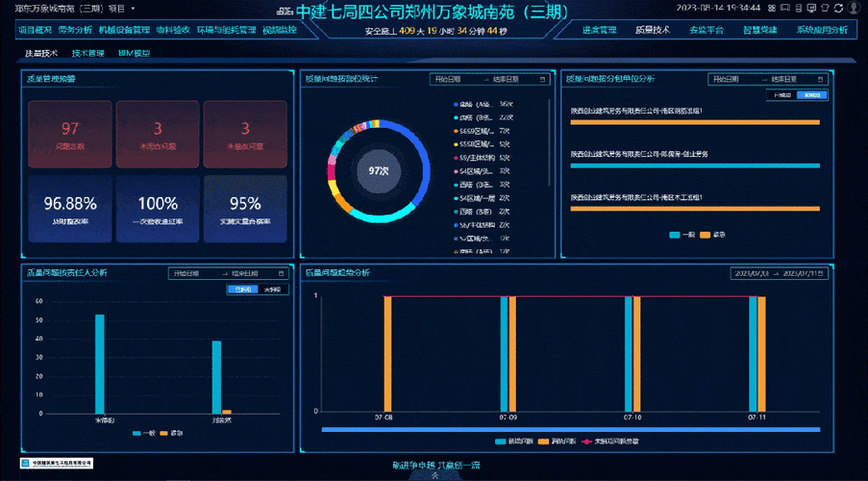The height and width of the screenshot is (481, 868).
Task: Toggle the blue 新增问题 legend in trend chart
Action: 514,442
